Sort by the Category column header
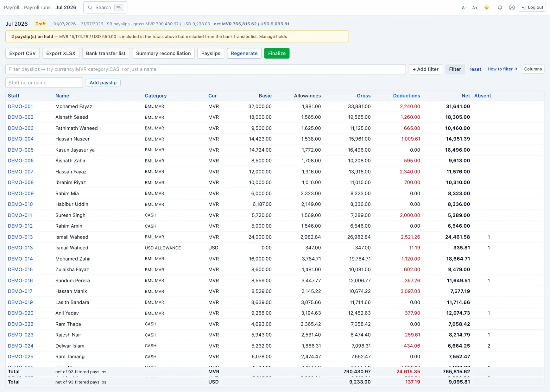 156,96
